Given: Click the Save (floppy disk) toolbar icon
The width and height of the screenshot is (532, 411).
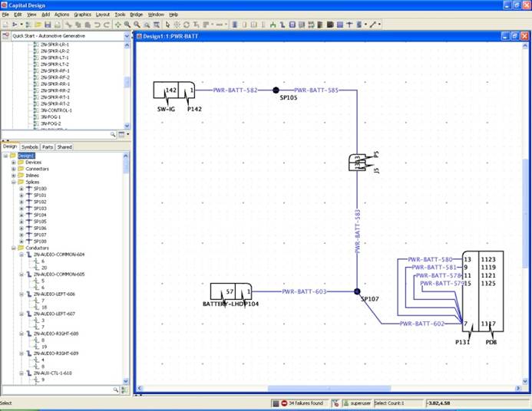Looking at the screenshot, I should tap(48, 25).
